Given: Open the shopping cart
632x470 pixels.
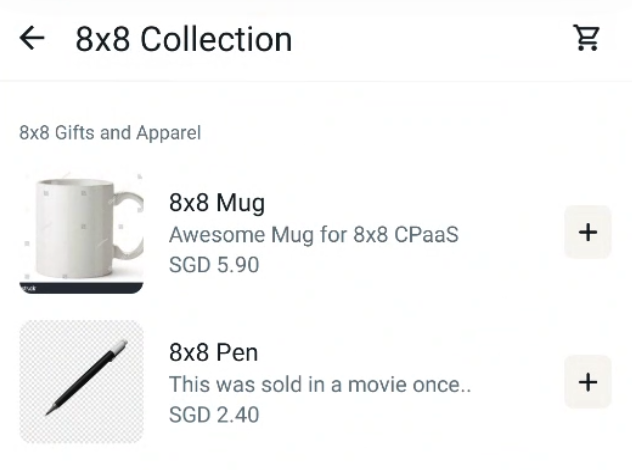Looking at the screenshot, I should point(586,39).
